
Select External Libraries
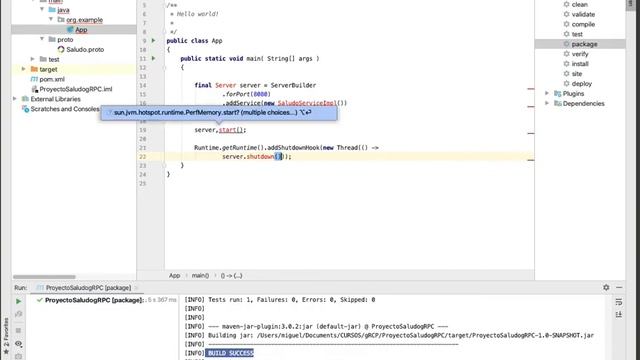click(x=55, y=99)
